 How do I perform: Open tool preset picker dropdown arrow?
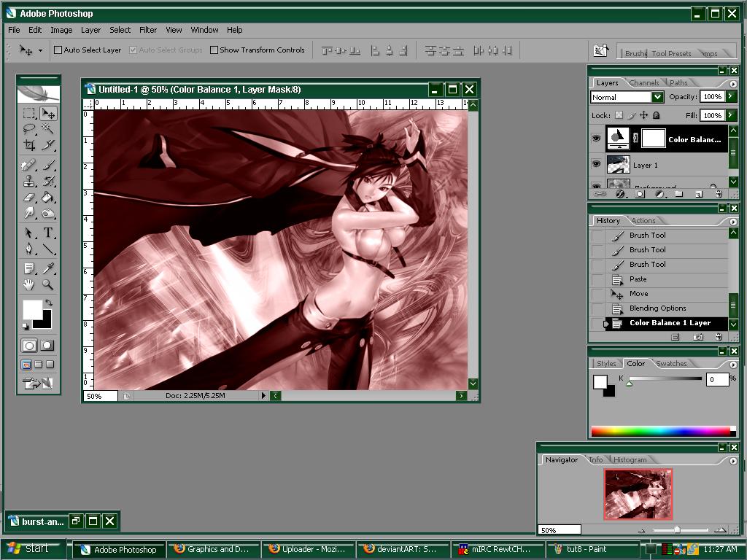pos(41,50)
